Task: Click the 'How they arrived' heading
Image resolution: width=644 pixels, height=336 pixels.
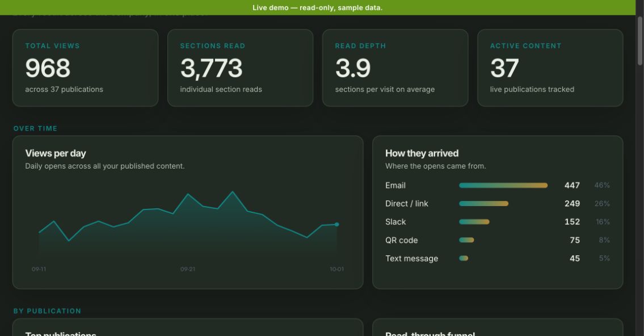Action: 422,153
